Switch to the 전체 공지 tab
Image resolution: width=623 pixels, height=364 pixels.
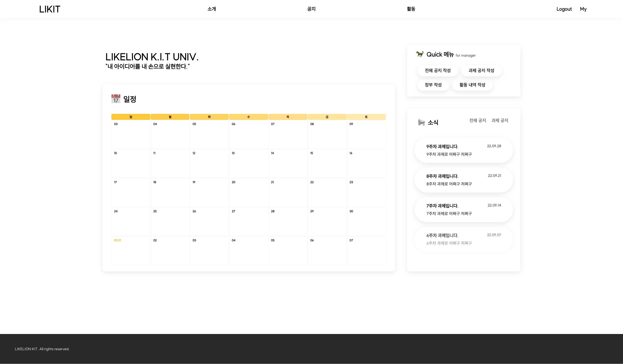478,121
